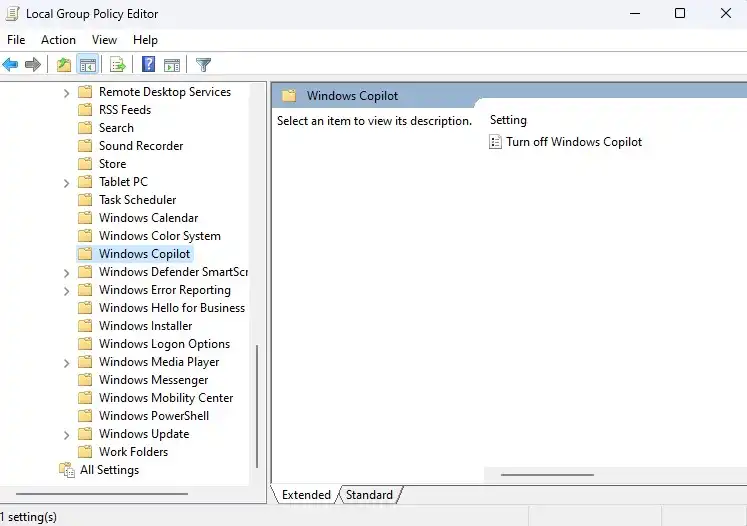Switch to the Standard tab
This screenshot has height=526, width=747.
click(369, 495)
